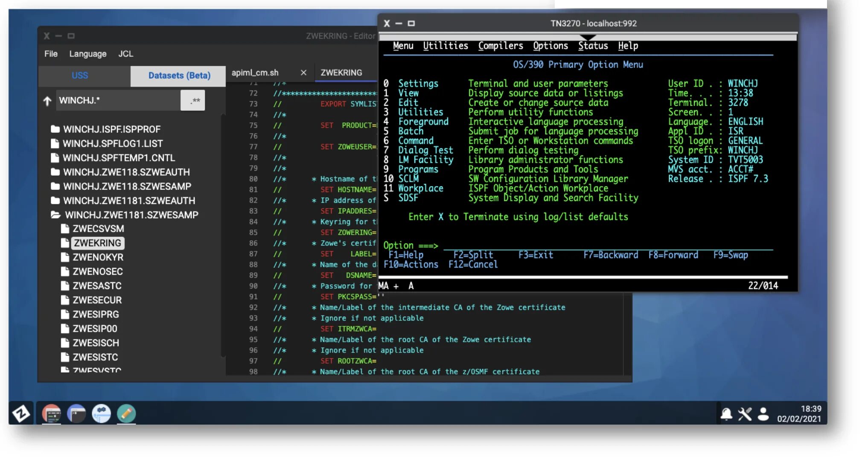Launch the dark terminal app icon in taskbar
This screenshot has width=868, height=460.
point(76,413)
